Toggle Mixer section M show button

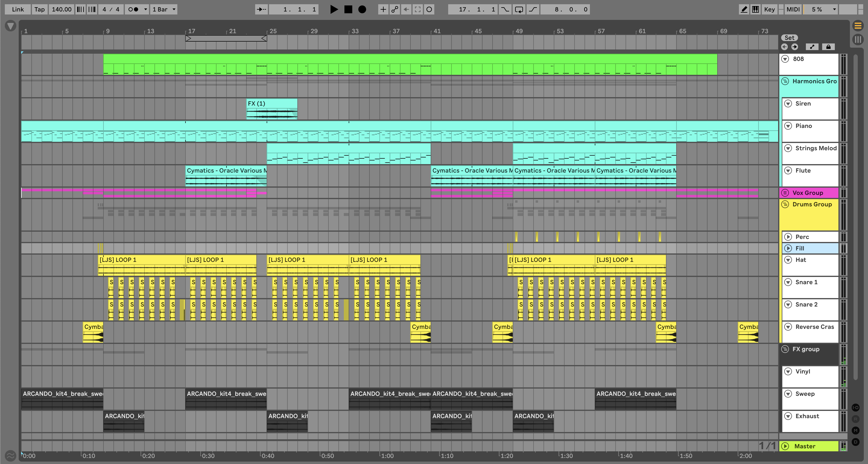pyautogui.click(x=856, y=430)
